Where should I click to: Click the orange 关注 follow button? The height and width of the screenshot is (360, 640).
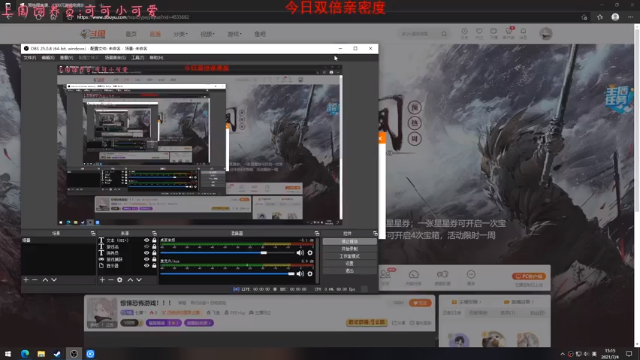click(x=420, y=302)
